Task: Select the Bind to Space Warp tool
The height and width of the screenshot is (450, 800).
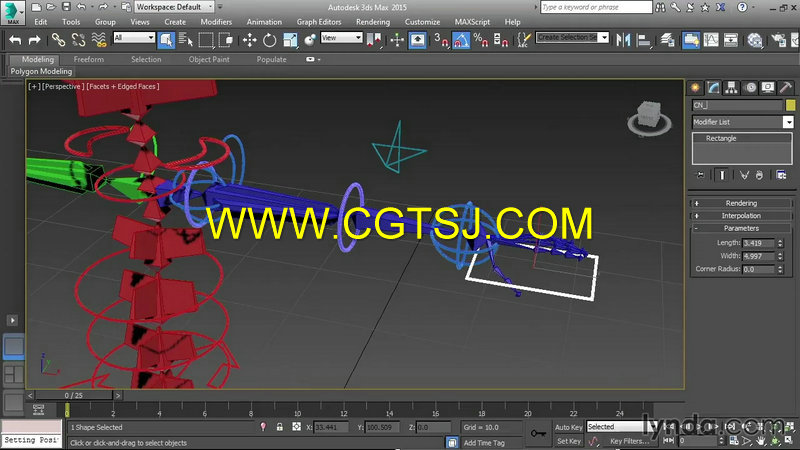Action: pos(98,40)
